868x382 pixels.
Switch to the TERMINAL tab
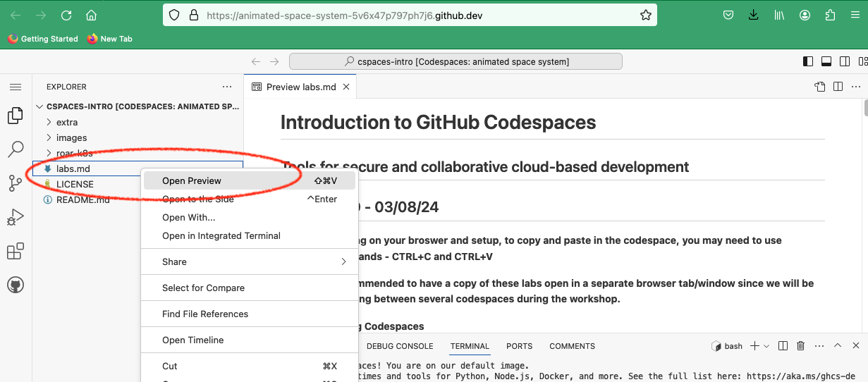[470, 346]
